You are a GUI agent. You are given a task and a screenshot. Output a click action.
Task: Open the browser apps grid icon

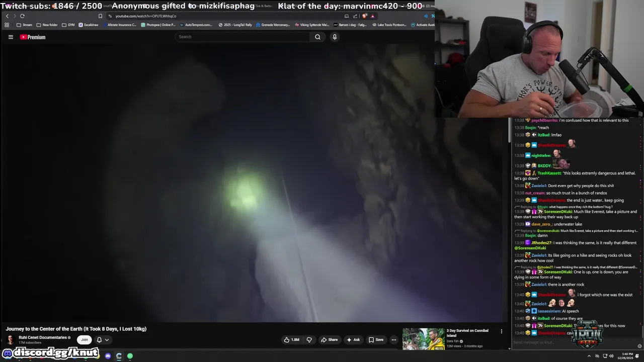[7, 25]
